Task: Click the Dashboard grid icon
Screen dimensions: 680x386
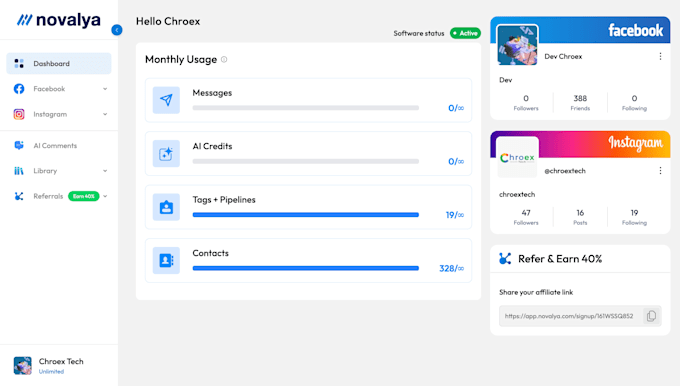Action: [x=19, y=63]
